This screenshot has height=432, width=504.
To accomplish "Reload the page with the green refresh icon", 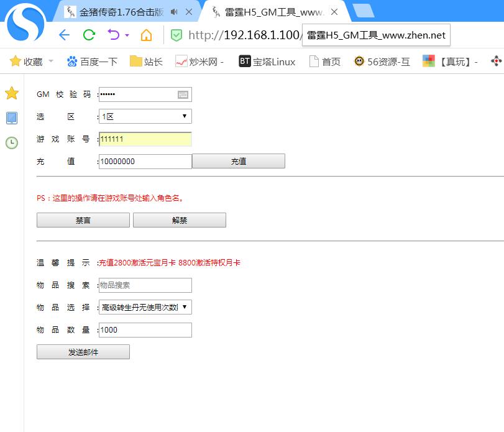I will tap(89, 35).
